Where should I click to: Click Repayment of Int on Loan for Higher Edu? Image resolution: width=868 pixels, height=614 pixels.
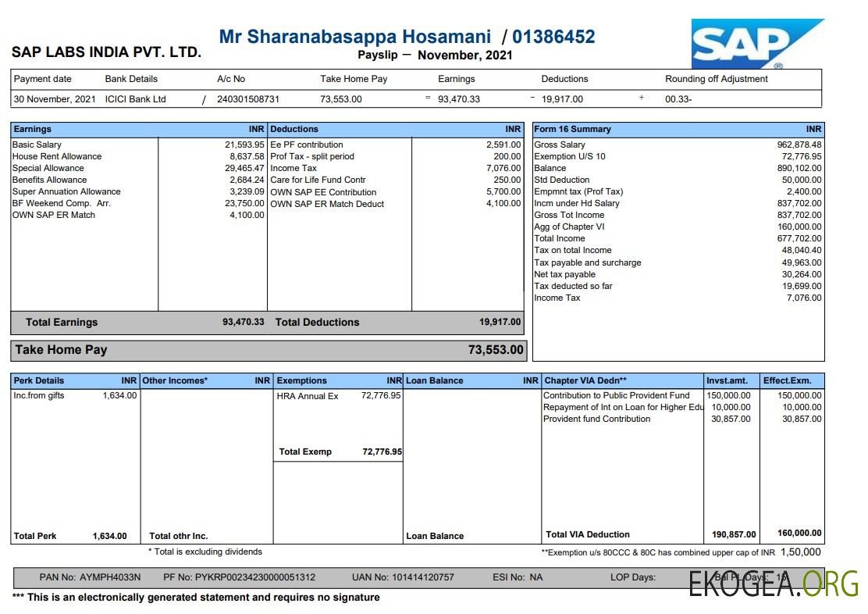point(623,407)
